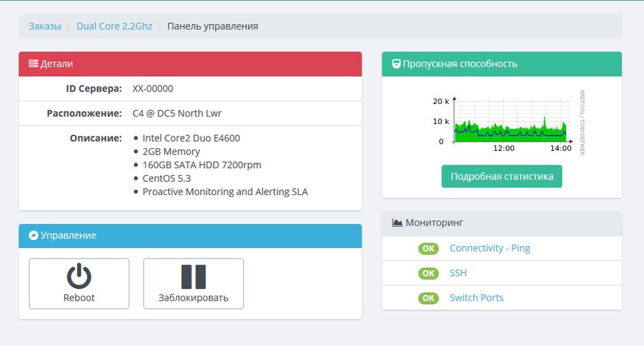The height and width of the screenshot is (346, 644).
Task: Click Intel Core2 Duo E4600 entry
Action: click(191, 138)
